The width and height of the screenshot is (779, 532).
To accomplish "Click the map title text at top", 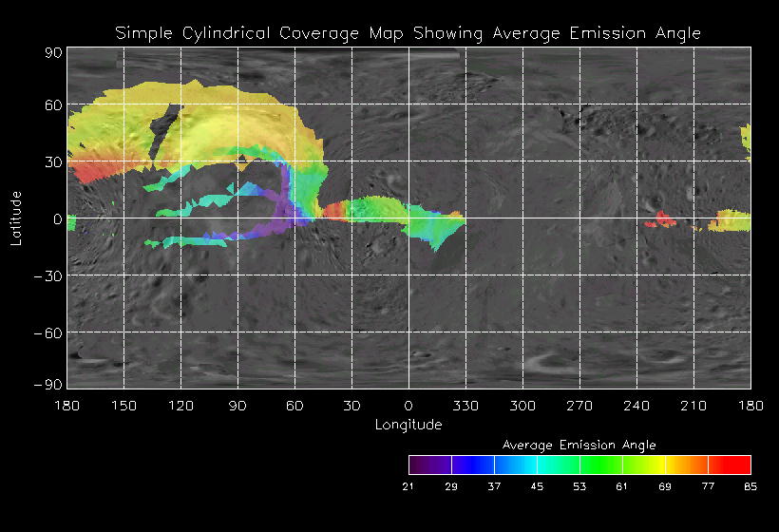I will [408, 33].
